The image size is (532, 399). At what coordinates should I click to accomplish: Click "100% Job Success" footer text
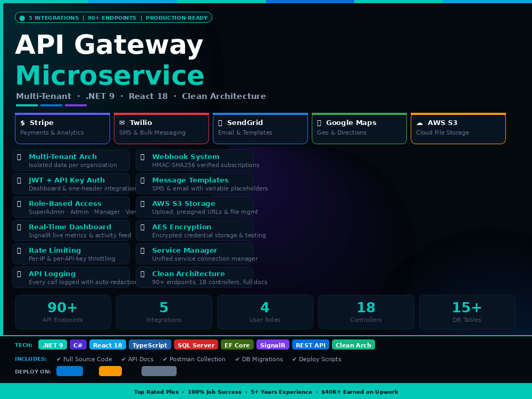214,392
